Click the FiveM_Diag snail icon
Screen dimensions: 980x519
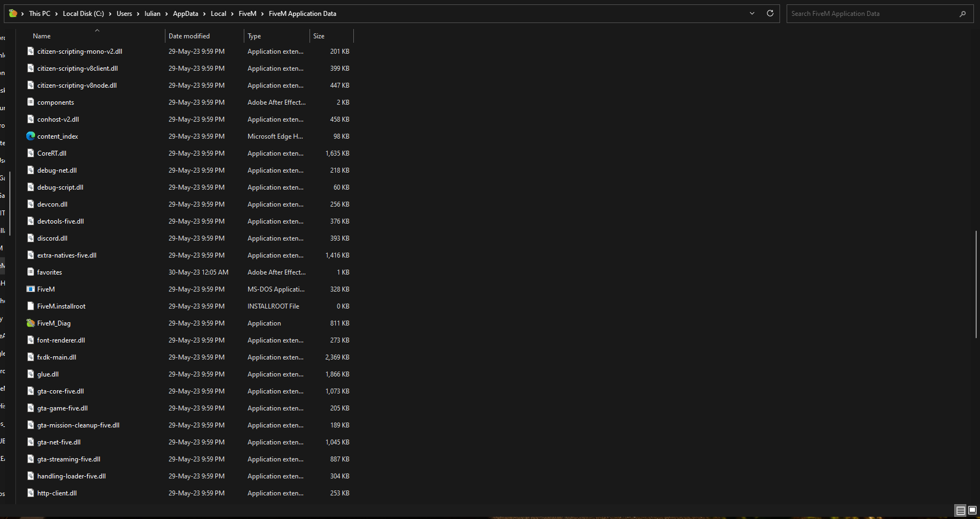click(31, 323)
